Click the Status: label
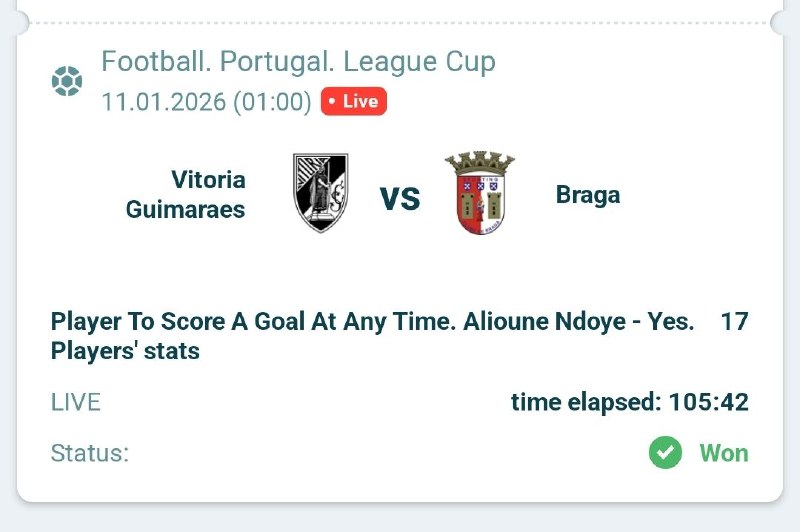The height and width of the screenshot is (532, 800). point(90,453)
